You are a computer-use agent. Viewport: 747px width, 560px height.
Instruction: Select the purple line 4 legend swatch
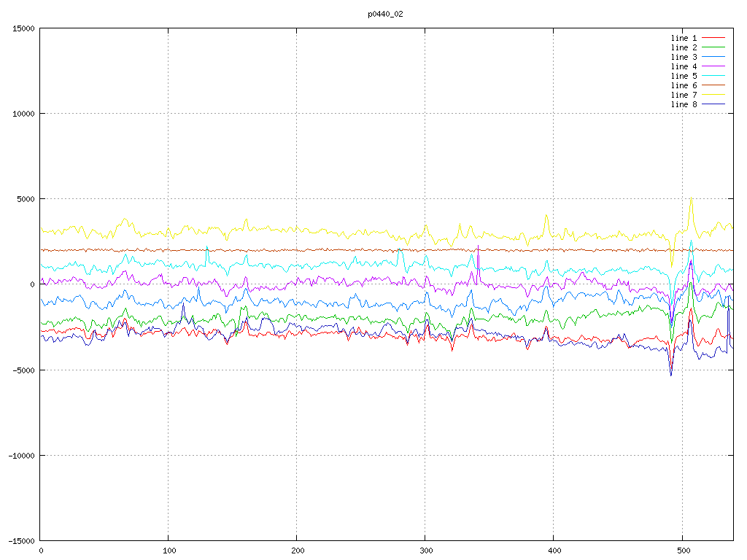click(x=713, y=66)
